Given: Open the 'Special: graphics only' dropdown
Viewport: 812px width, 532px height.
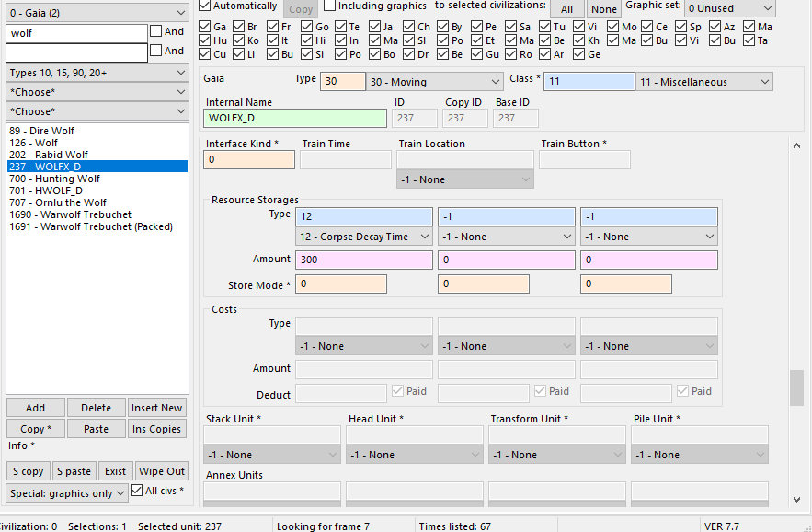Looking at the screenshot, I should tap(67, 493).
